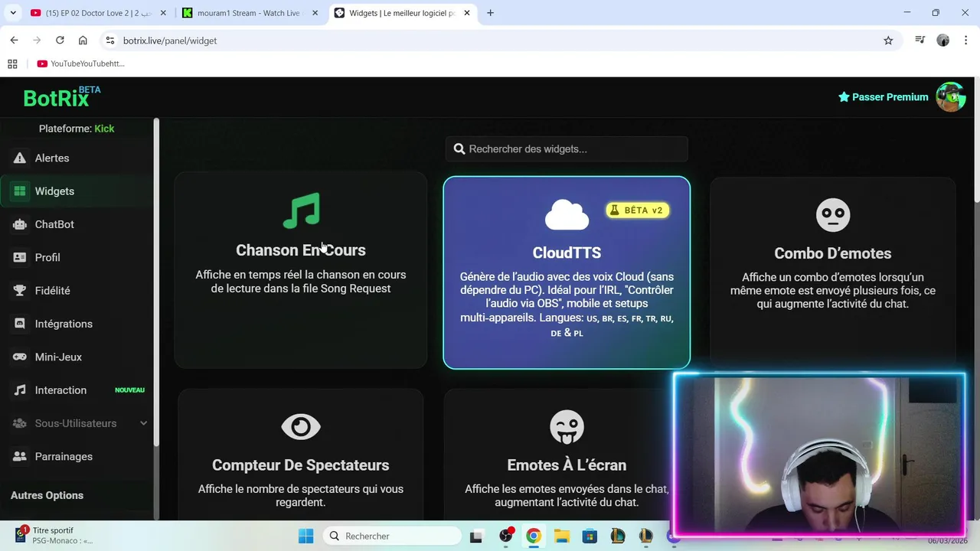Open the Chanson En Cours widget title
980x551 pixels.
301,250
